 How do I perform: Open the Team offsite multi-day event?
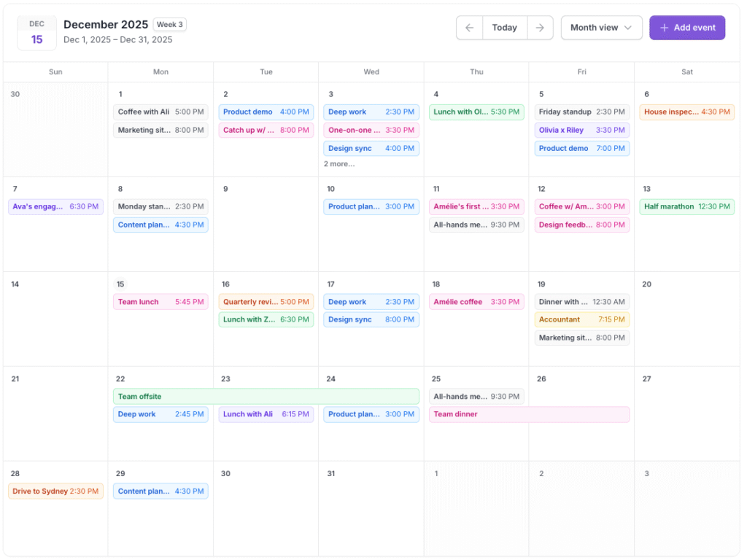coord(266,397)
